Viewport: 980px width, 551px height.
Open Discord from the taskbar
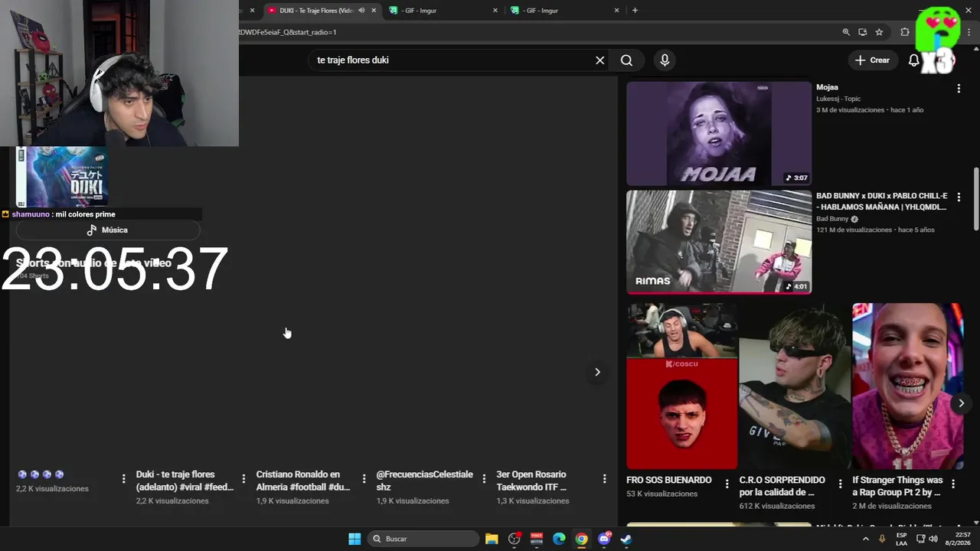point(604,539)
